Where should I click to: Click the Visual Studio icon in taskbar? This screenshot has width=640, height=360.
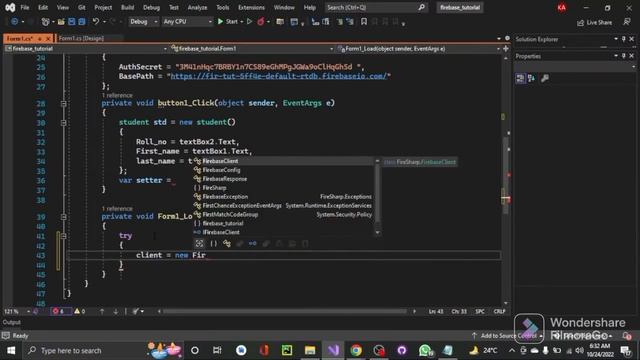pos(333,350)
